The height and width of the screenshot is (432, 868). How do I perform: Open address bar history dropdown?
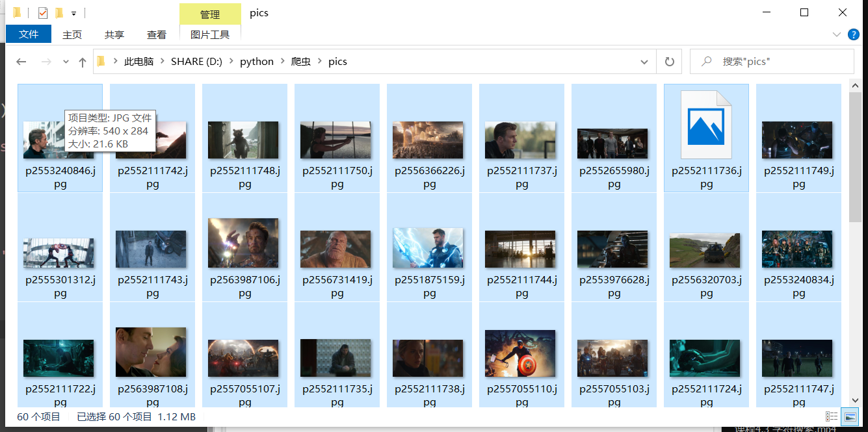coord(644,62)
